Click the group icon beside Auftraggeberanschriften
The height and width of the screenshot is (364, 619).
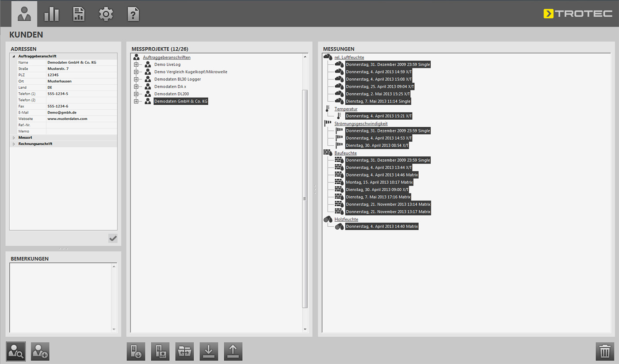[x=137, y=57]
